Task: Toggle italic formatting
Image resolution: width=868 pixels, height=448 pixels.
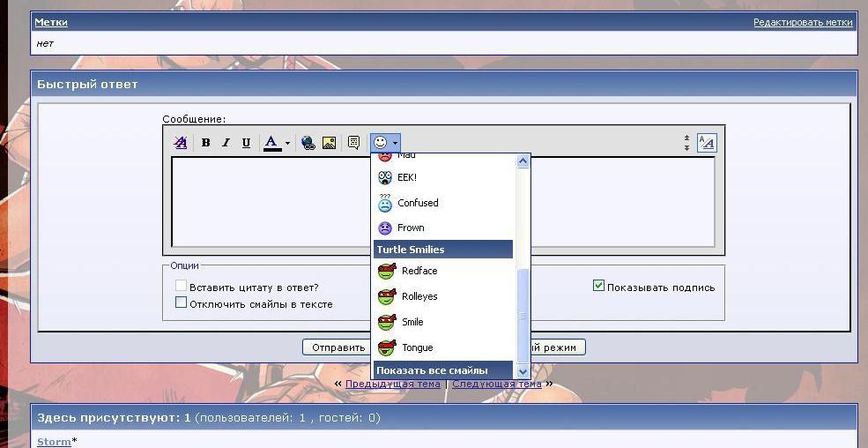Action: click(x=226, y=143)
